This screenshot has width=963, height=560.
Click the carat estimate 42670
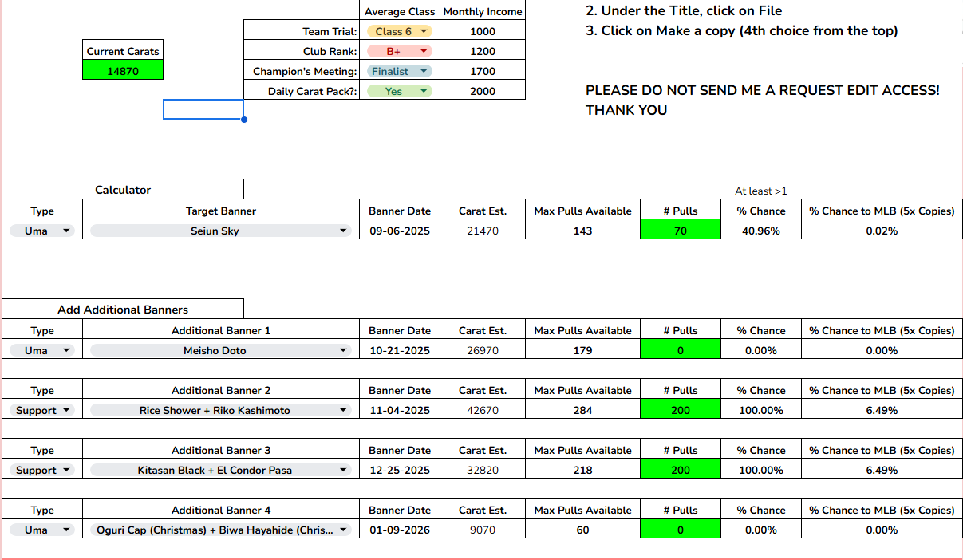tap(483, 410)
